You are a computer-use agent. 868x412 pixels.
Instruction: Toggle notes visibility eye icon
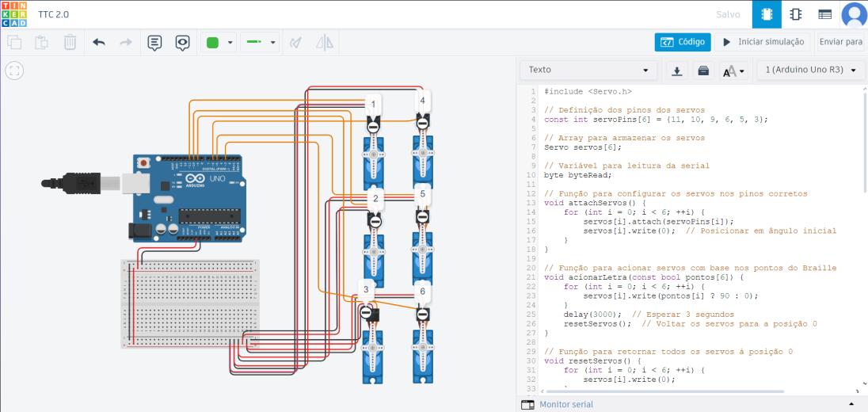point(183,43)
